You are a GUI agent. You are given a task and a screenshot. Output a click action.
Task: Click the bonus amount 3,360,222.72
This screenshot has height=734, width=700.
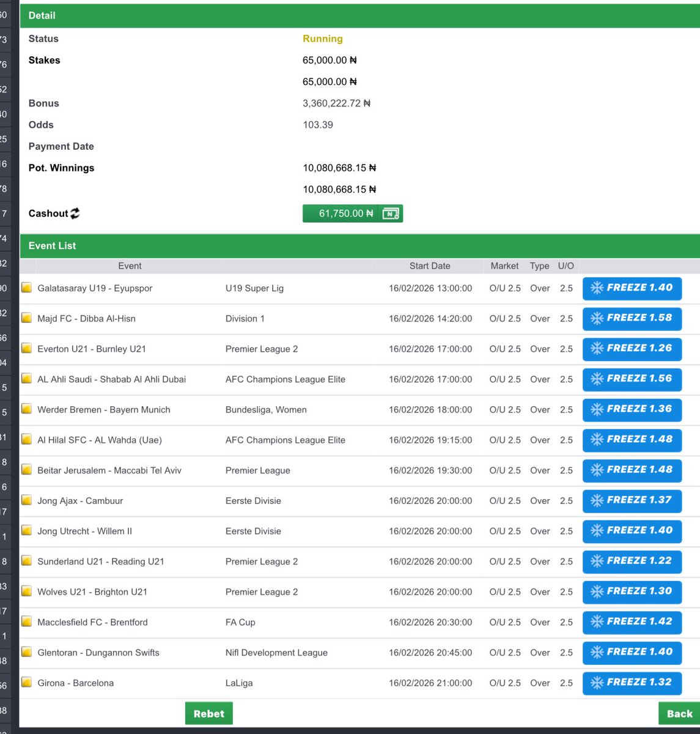[336, 103]
